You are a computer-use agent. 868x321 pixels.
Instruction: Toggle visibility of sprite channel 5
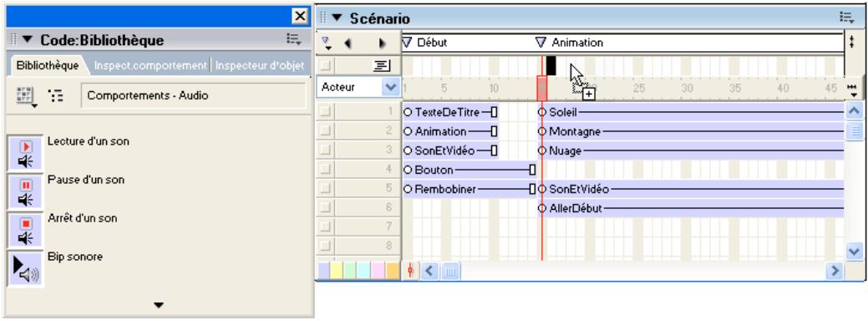click(x=326, y=189)
